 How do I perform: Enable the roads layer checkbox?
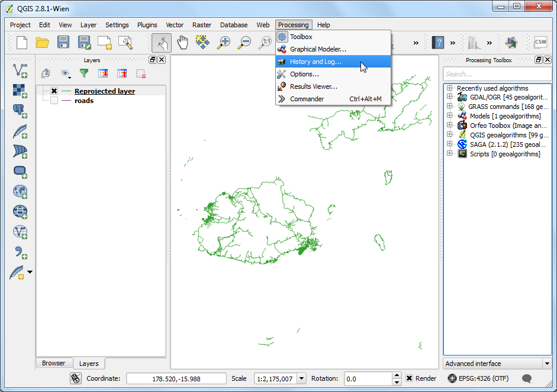54,101
